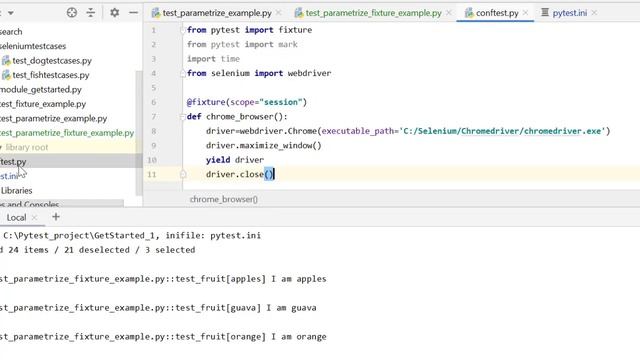Click 'import time' on line 3
Screen dimensions: 640x360
point(213,59)
